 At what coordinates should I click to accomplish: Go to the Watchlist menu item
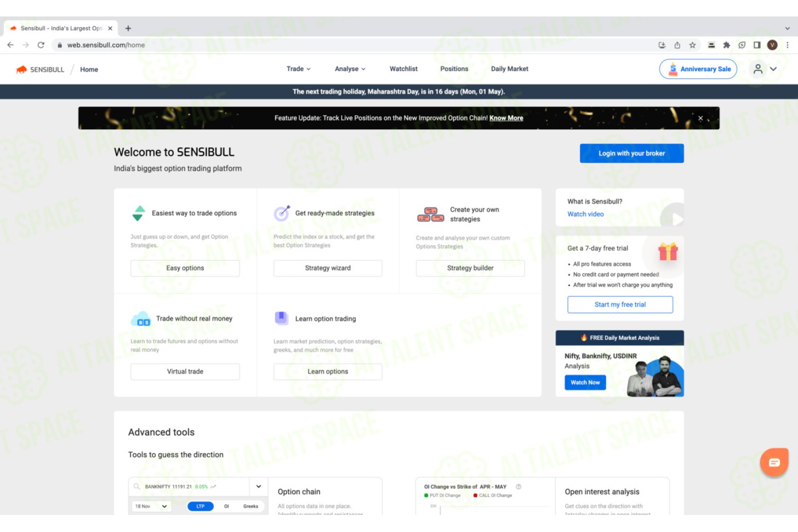pyautogui.click(x=403, y=69)
